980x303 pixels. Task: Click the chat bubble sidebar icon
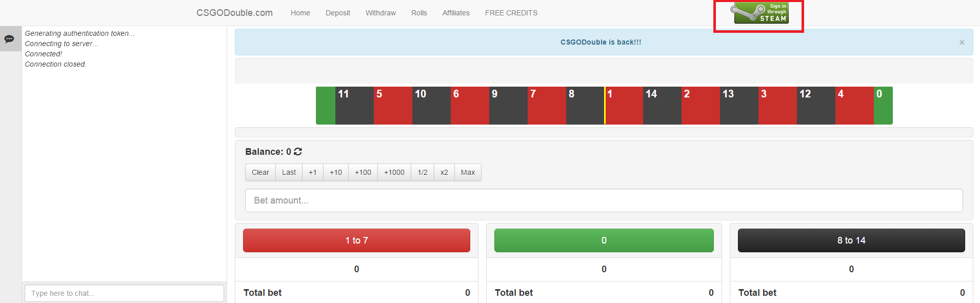9,39
